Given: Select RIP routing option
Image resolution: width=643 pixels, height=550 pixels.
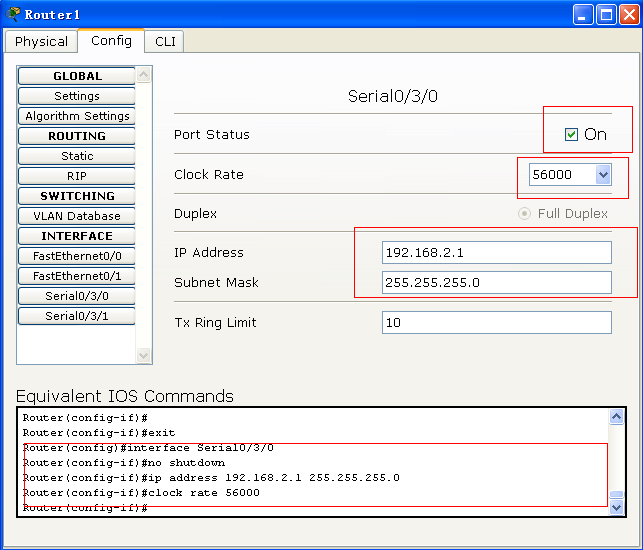Looking at the screenshot, I should [x=77, y=176].
